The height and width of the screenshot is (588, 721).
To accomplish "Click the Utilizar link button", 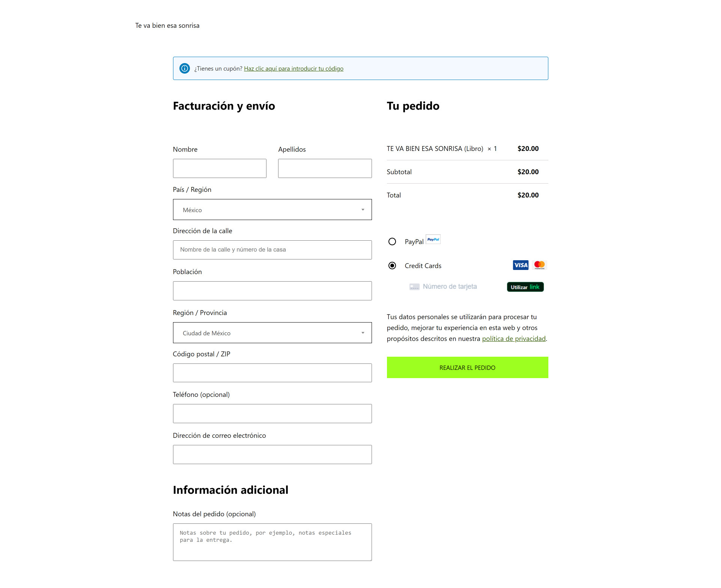I will tap(525, 287).
